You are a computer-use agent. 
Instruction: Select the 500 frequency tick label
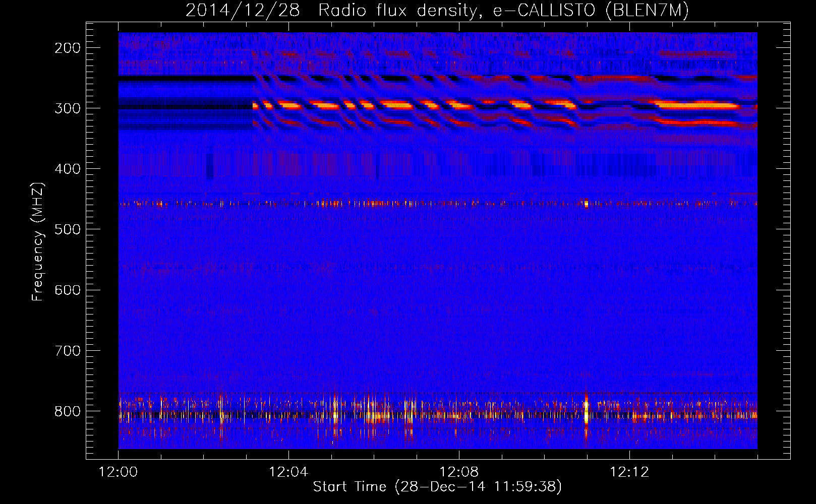(x=68, y=229)
